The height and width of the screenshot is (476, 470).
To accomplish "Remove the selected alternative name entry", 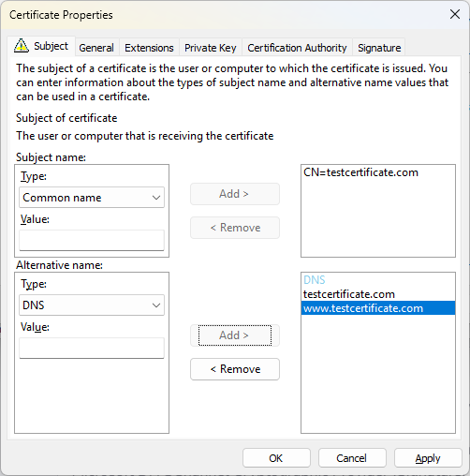I will coord(235,369).
